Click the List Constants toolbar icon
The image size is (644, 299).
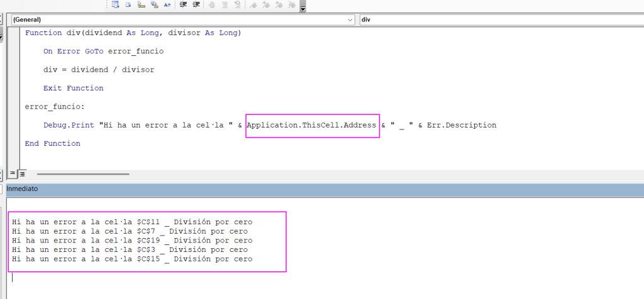[128, 4]
